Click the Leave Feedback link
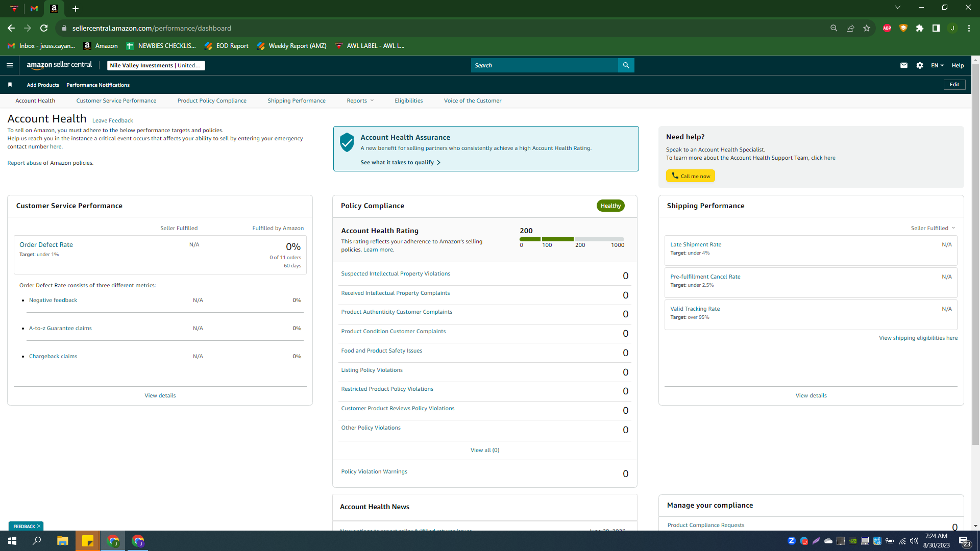Screen dimensions: 980x551 [x=113, y=120]
